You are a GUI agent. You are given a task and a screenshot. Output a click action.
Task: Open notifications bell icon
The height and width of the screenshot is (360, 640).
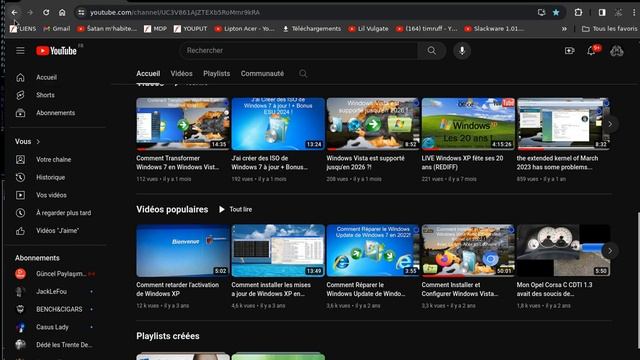(x=591, y=51)
